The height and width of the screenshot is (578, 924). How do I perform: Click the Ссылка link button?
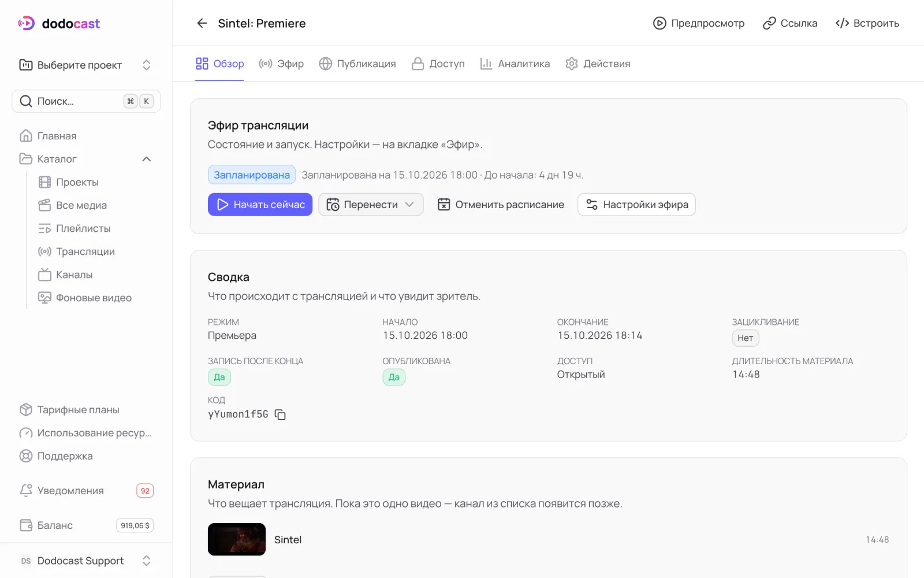pos(790,23)
